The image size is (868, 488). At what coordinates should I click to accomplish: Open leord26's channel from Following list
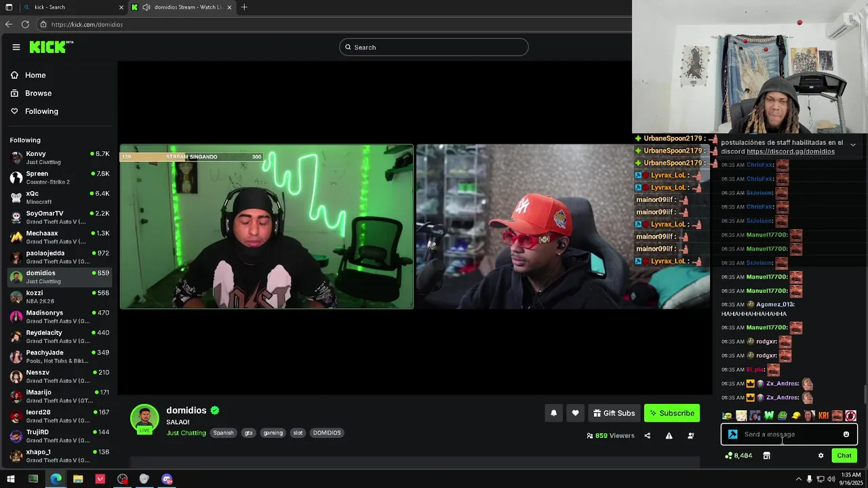(59, 415)
